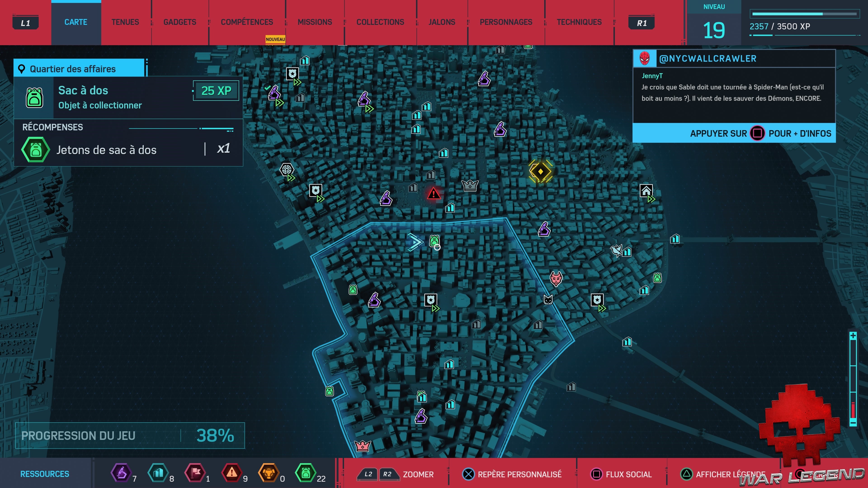This screenshot has width=868, height=488.
Task: Click the zoom slider plus button
Action: click(x=853, y=336)
